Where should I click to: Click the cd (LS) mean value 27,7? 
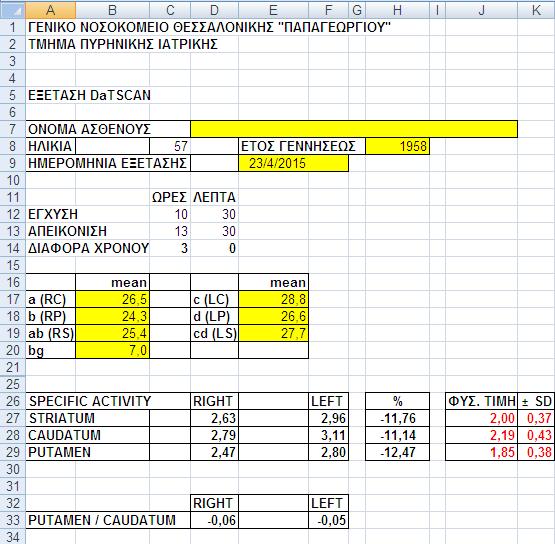coord(274,333)
